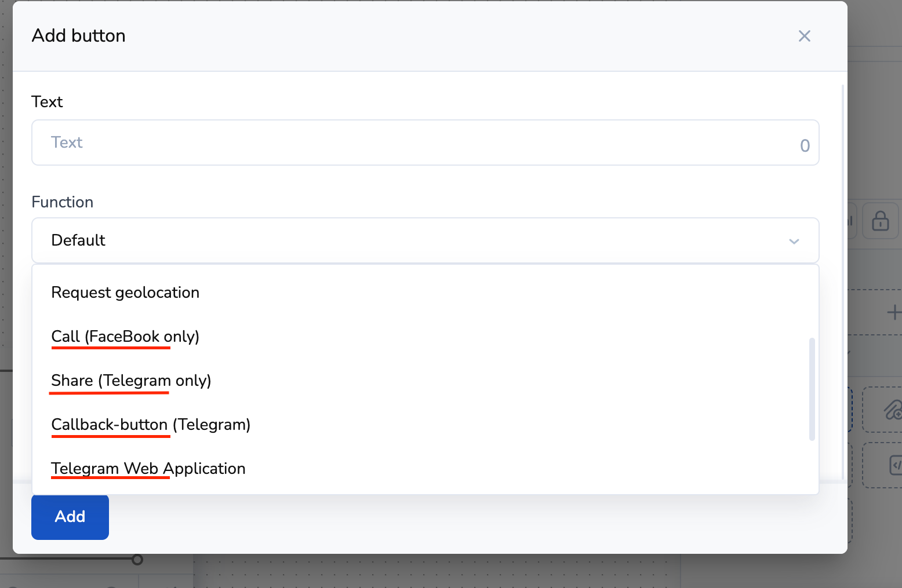Click the dropdown list scrollbar

coord(812,389)
